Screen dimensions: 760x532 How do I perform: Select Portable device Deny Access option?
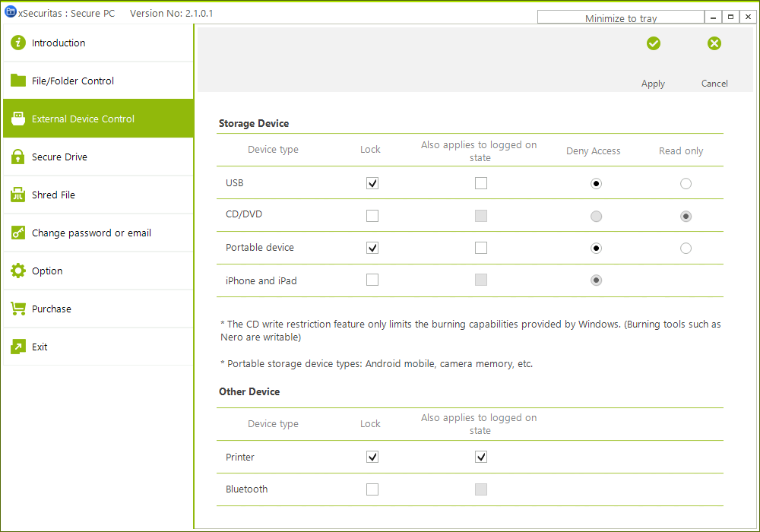596,249
